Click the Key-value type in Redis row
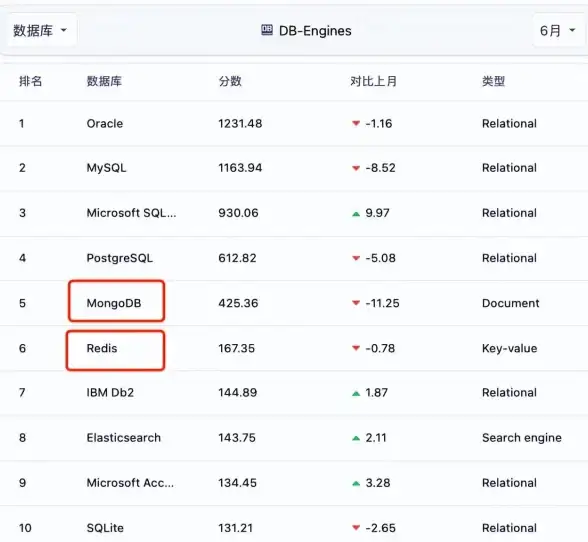Viewport: 588px width, 542px height. 509,348
